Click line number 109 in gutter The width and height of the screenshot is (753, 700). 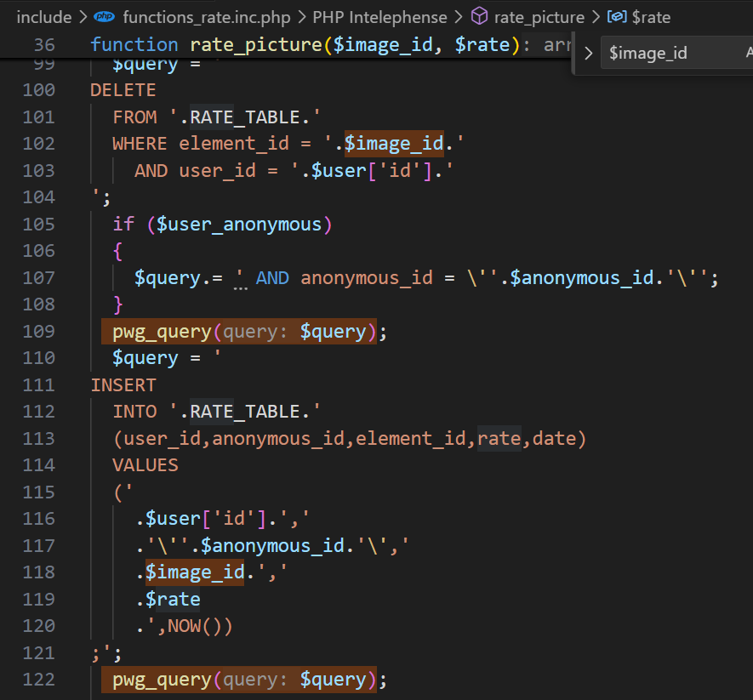[39, 331]
